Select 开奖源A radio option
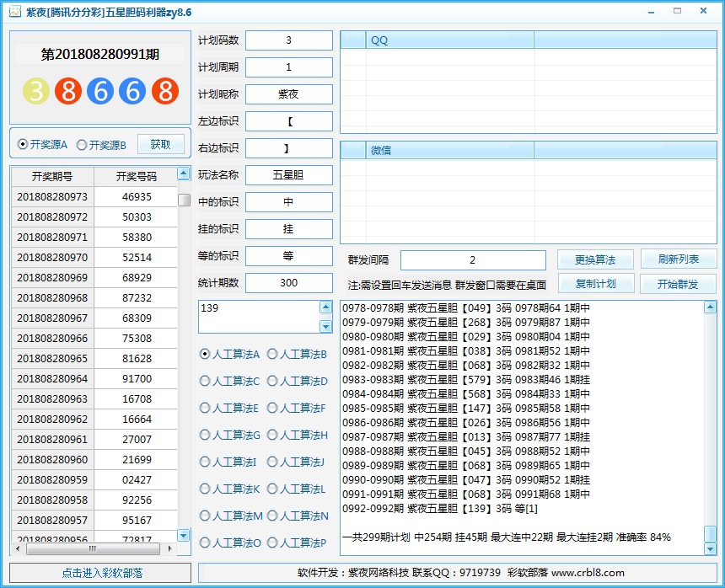The height and width of the screenshot is (588, 725). [x=23, y=145]
